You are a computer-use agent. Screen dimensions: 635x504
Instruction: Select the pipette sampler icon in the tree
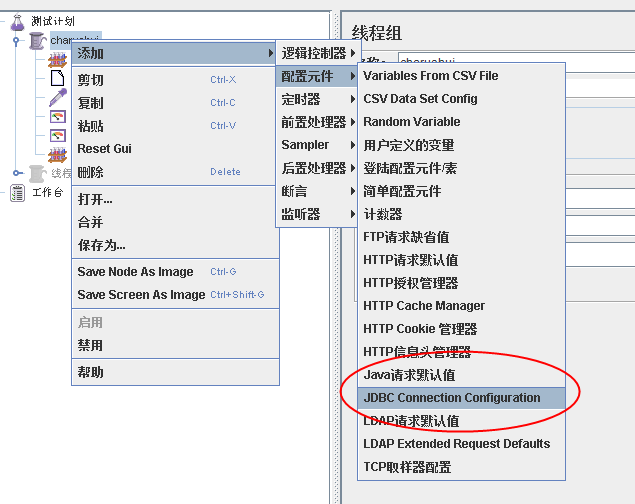click(x=58, y=100)
